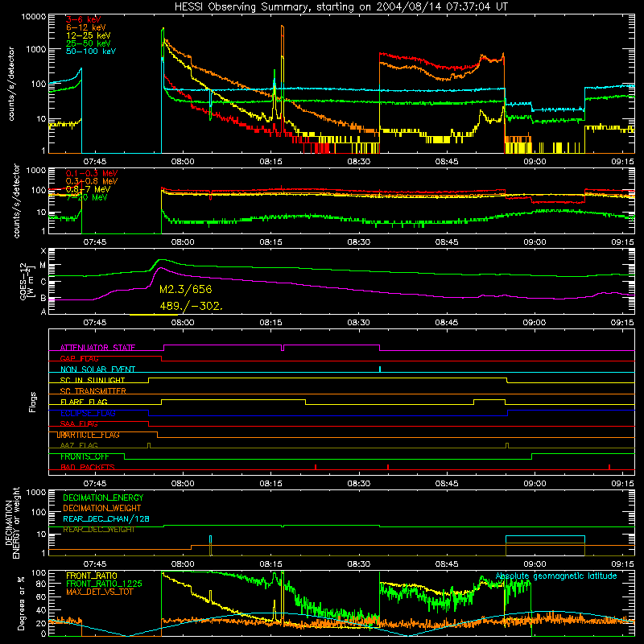Click the 489./-302. position annotation
644x644 pixels.
(192, 306)
